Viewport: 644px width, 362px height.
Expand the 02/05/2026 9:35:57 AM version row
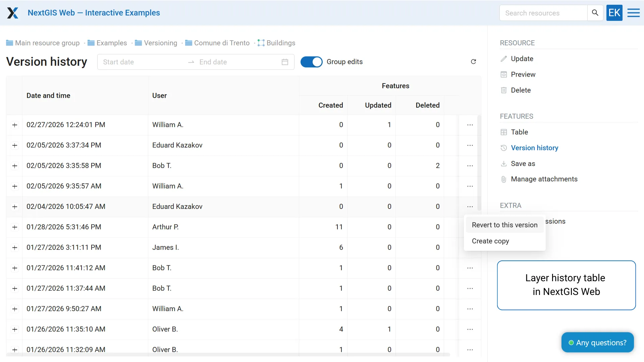tap(14, 186)
